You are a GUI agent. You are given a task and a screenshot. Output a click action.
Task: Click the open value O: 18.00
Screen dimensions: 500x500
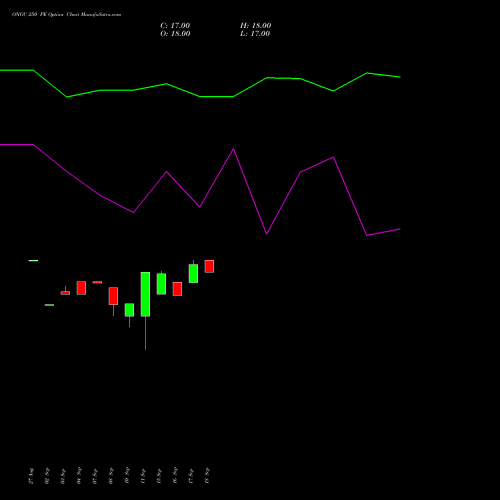pos(175,34)
